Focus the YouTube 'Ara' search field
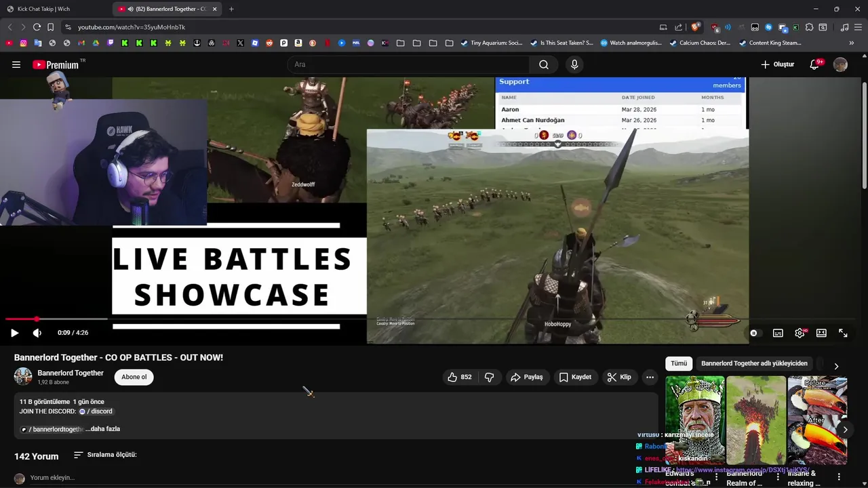The image size is (868, 488). coord(408,64)
